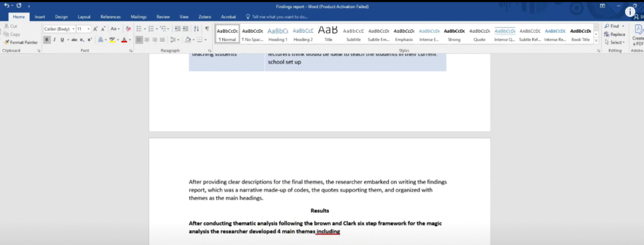Viewport: 644px width, 245px height.
Task: Align text to the right
Action: (x=155, y=40)
